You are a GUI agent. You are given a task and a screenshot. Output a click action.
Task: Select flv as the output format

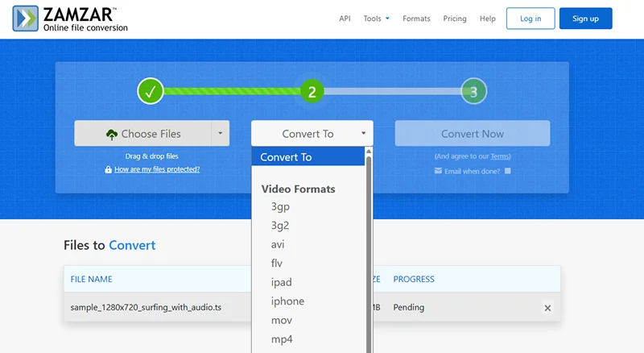(x=277, y=264)
